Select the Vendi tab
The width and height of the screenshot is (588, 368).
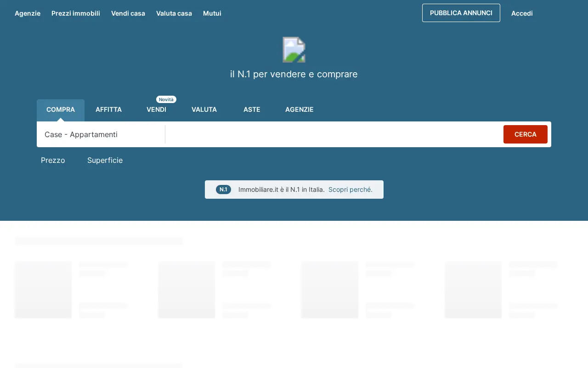pyautogui.click(x=156, y=109)
